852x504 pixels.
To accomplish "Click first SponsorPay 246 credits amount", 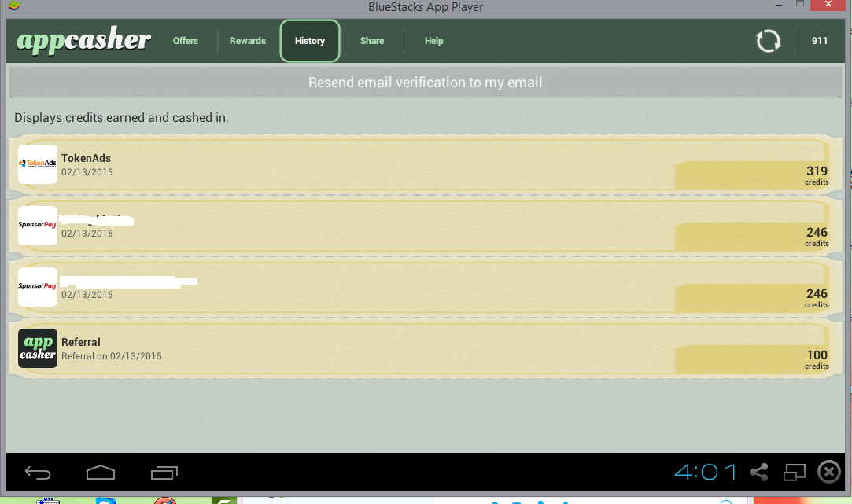I will [x=816, y=236].
